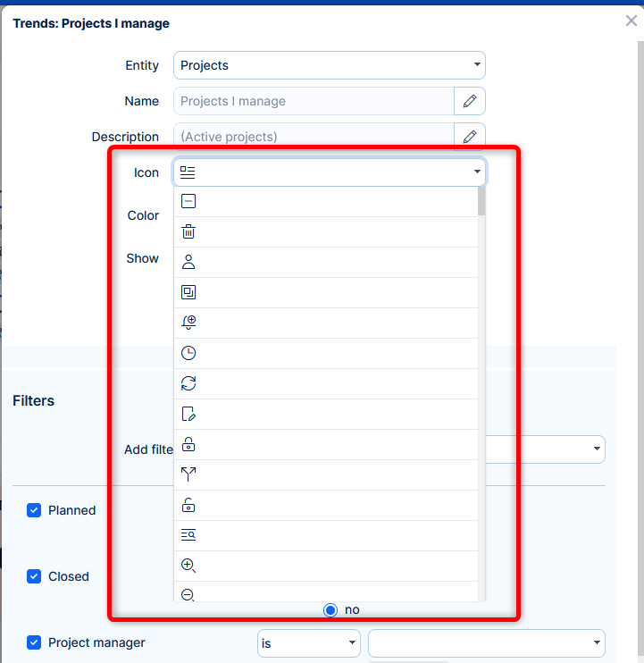The width and height of the screenshot is (644, 663).
Task: Choose the branching arrows split icon
Action: point(188,474)
